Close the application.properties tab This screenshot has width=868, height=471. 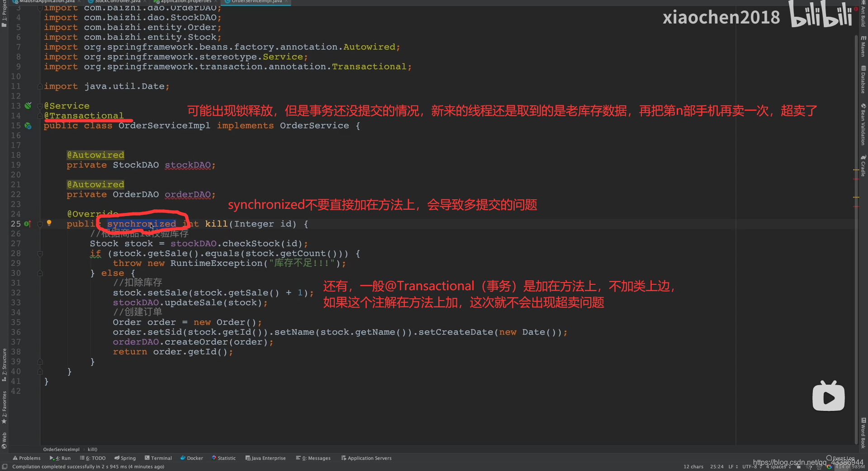tap(216, 1)
